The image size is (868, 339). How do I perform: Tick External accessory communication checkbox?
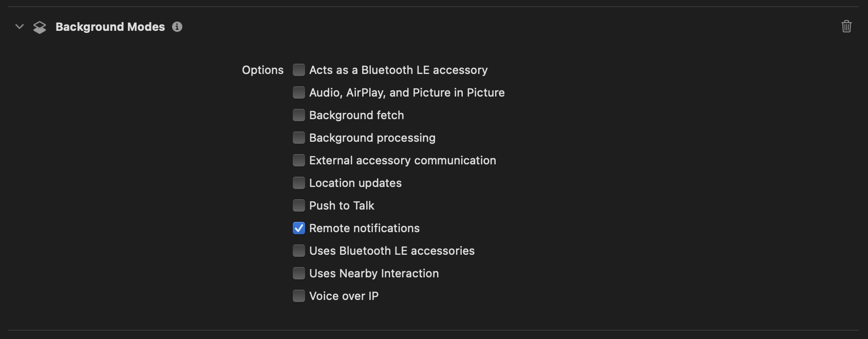coord(299,160)
